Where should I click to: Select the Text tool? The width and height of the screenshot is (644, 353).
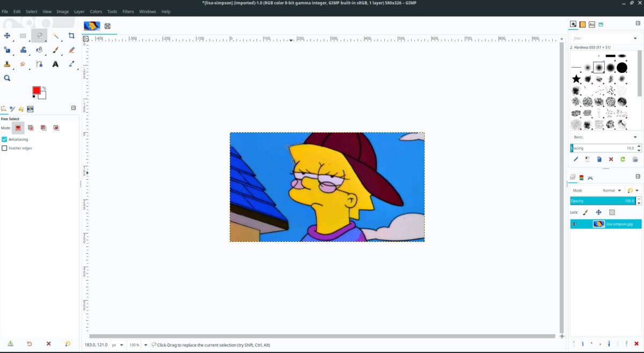click(55, 64)
